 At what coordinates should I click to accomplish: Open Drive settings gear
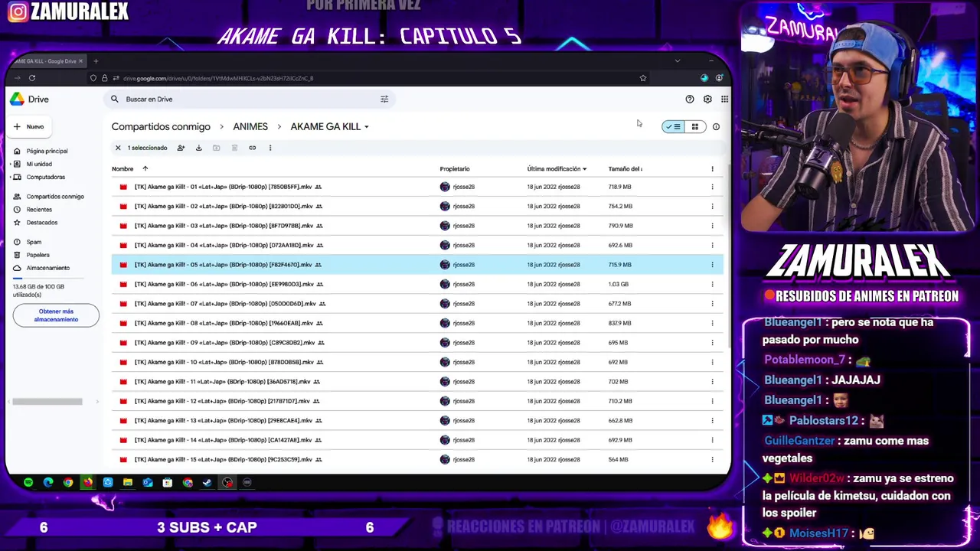click(x=707, y=99)
